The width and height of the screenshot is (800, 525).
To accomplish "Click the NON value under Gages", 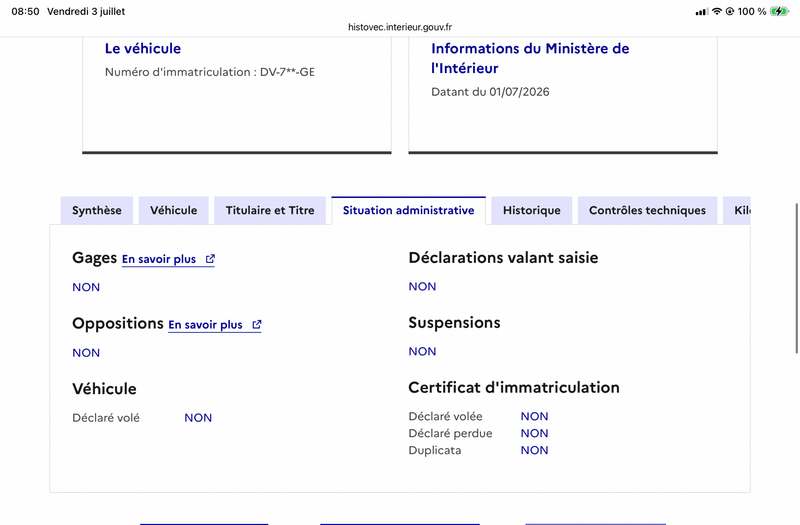I will [x=86, y=287].
